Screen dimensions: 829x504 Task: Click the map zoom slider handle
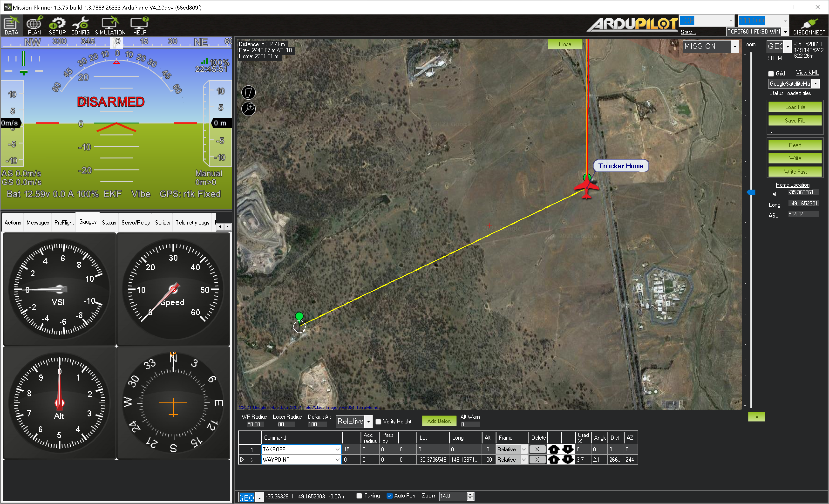pos(751,192)
